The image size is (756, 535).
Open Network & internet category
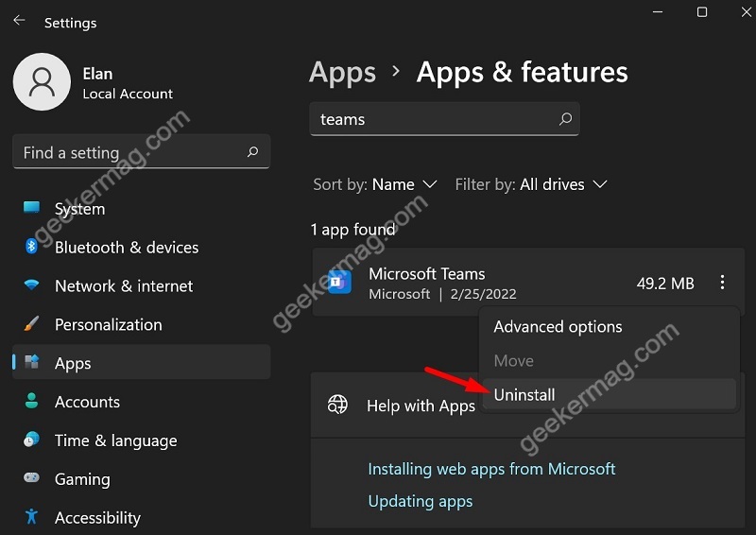[141, 286]
